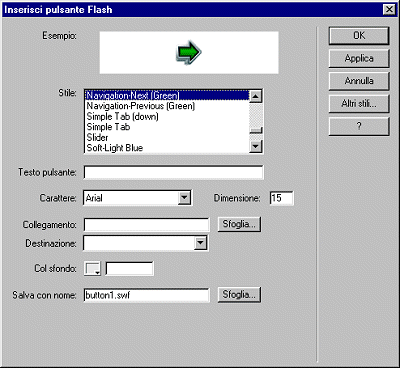Screen dimensions: 400x368
Task: Open the Carattere font dropdown
Action: [x=184, y=198]
